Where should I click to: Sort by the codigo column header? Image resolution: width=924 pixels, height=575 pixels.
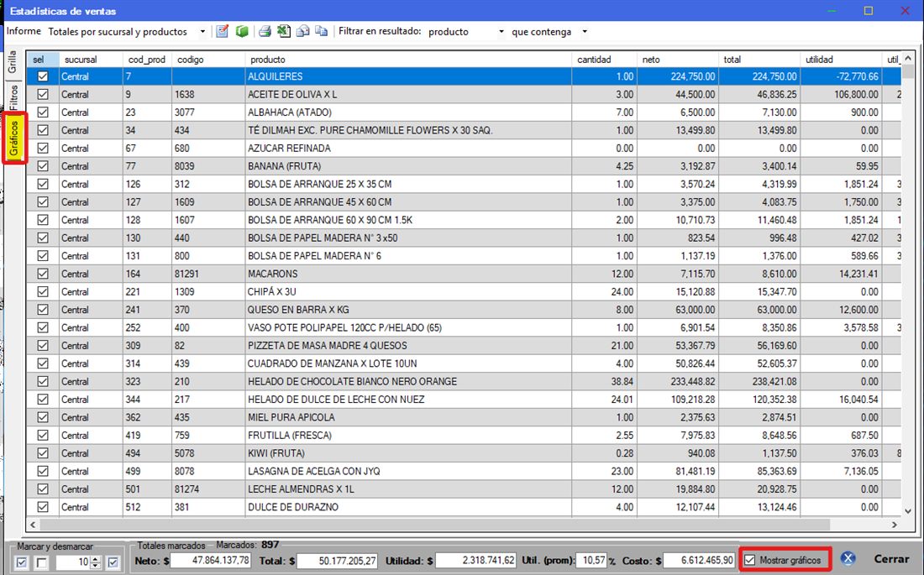coord(208,59)
